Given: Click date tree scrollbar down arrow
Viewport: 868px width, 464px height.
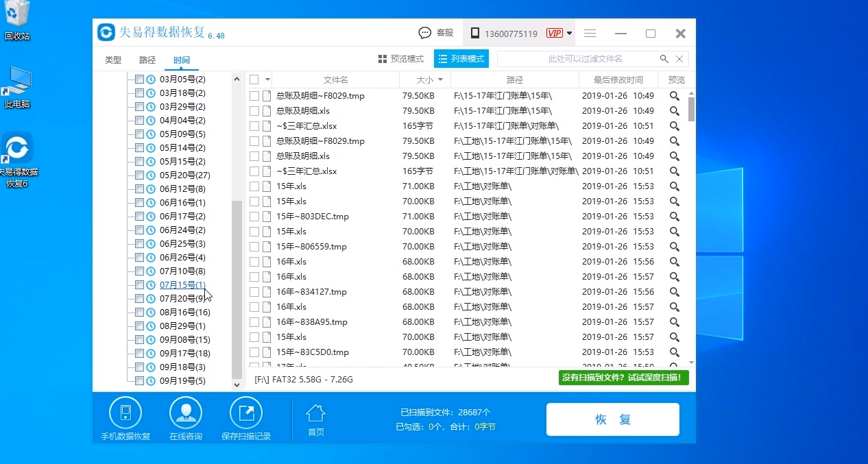Looking at the screenshot, I should pyautogui.click(x=237, y=384).
